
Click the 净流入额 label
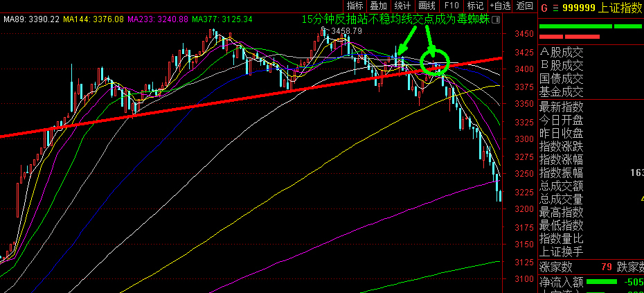pos(562,282)
